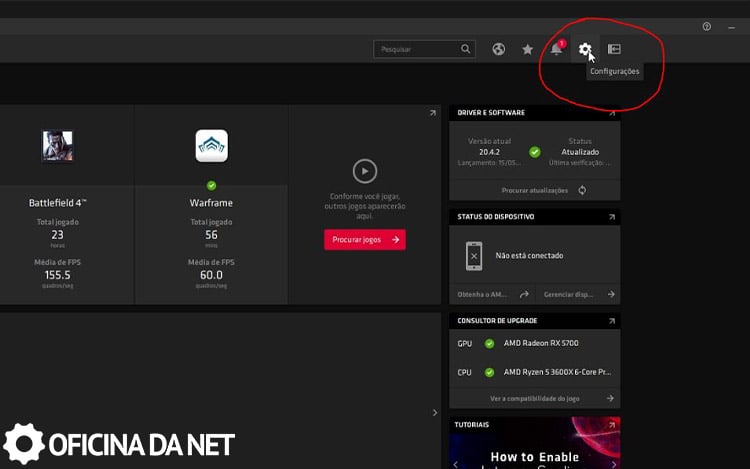
Task: Expand the Tutoriais panel
Action: pos(612,425)
